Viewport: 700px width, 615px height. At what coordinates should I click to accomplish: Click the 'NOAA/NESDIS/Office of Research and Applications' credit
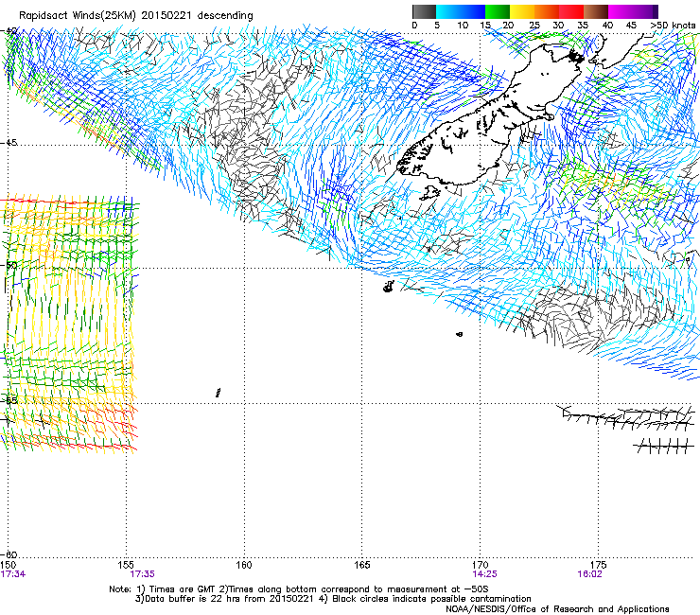557,609
